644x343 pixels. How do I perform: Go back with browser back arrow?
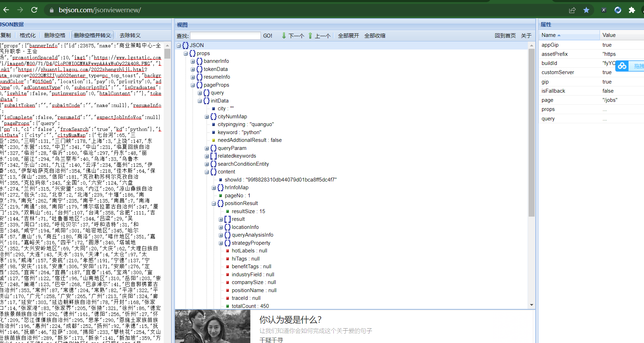(x=6, y=10)
